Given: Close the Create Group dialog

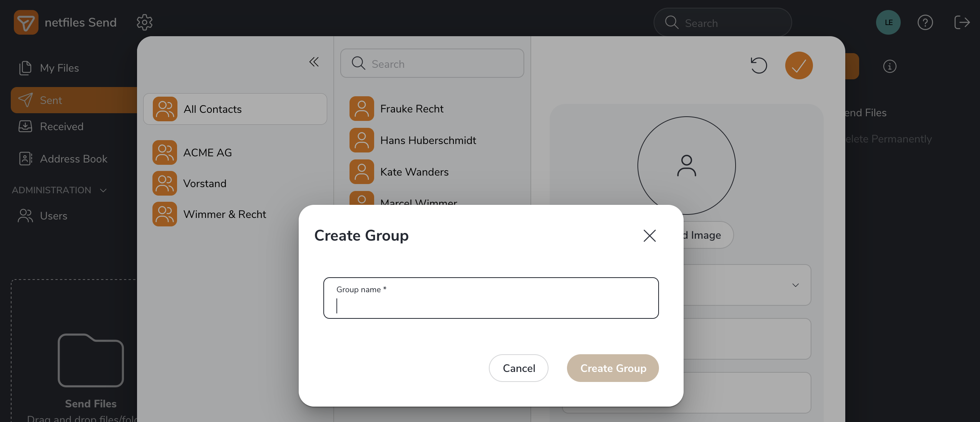Looking at the screenshot, I should point(649,236).
